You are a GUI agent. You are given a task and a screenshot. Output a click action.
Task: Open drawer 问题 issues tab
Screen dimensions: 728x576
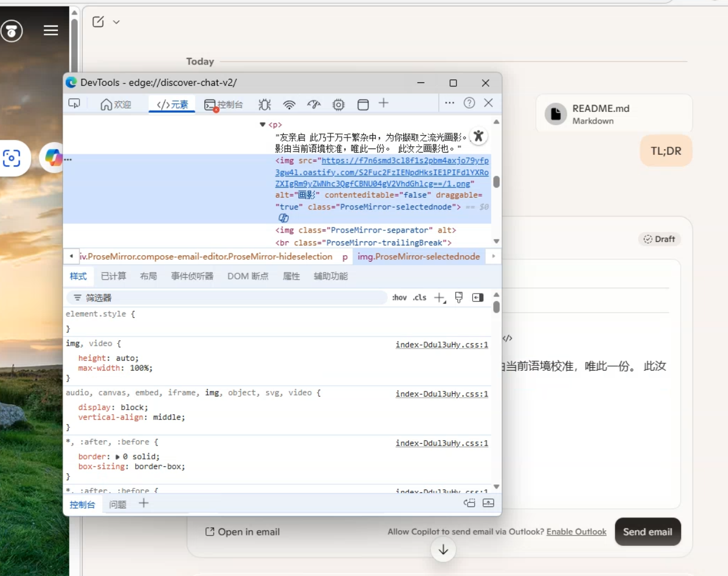click(x=118, y=505)
